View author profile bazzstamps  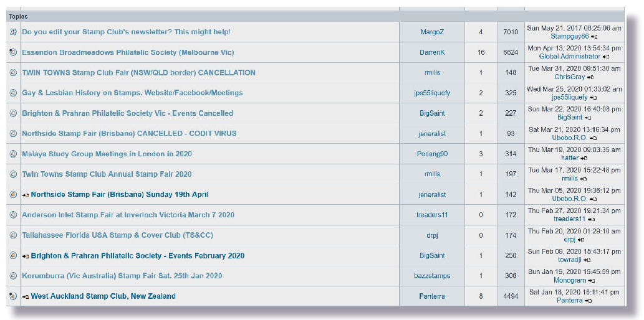coord(432,276)
